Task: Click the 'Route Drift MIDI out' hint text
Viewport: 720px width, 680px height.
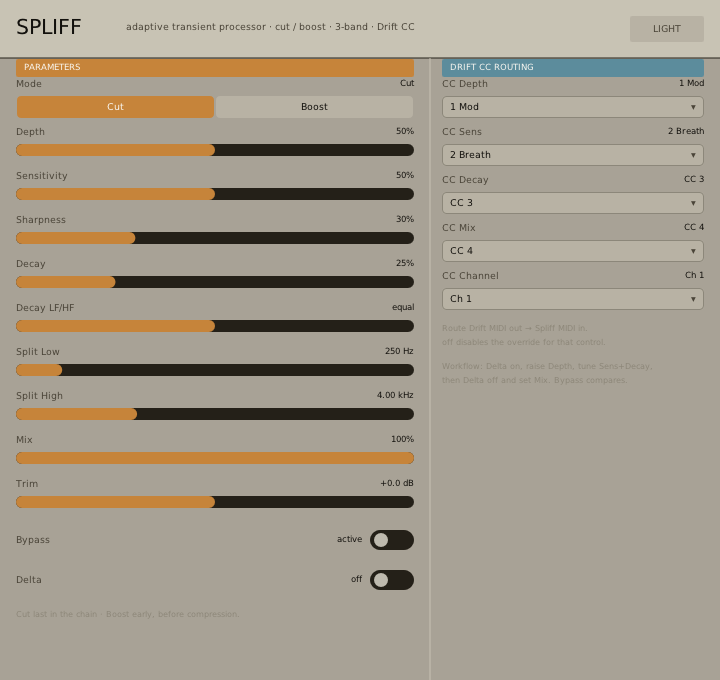Action: [x=514, y=328]
